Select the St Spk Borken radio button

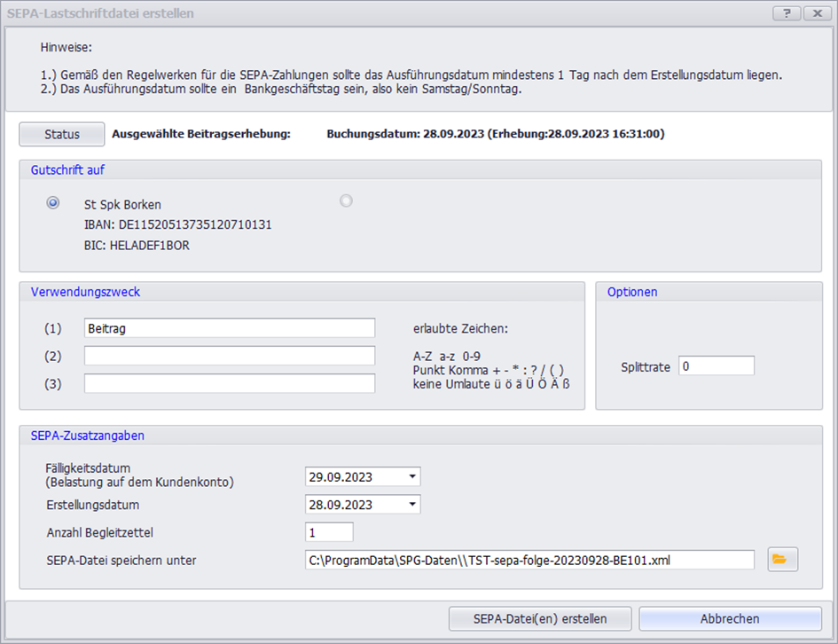coord(53,203)
